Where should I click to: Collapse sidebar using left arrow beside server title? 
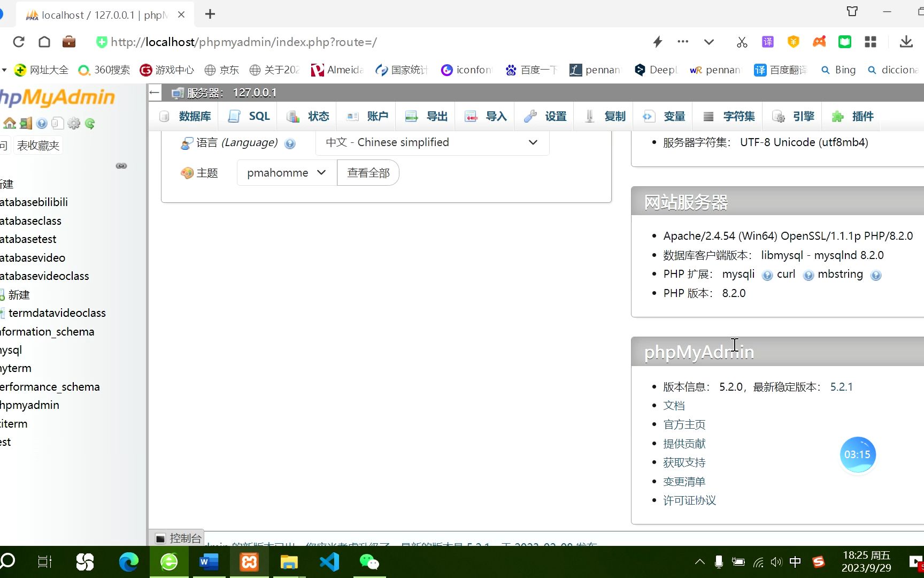[x=155, y=93]
